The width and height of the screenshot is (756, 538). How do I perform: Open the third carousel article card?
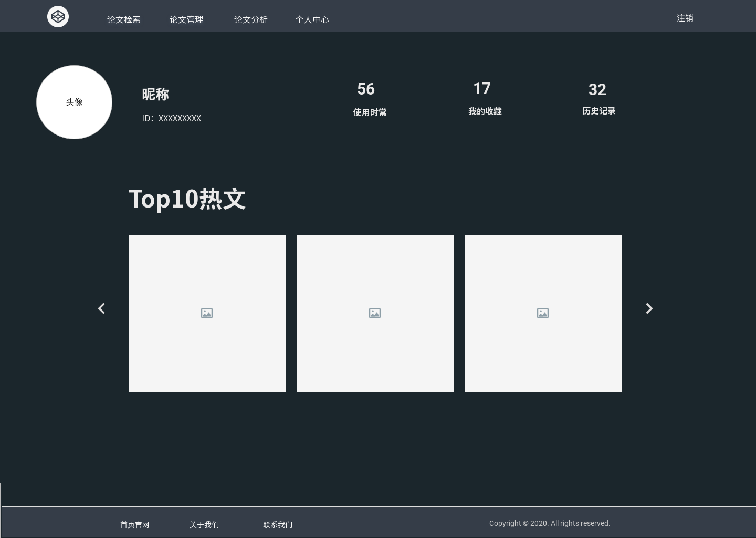point(543,314)
